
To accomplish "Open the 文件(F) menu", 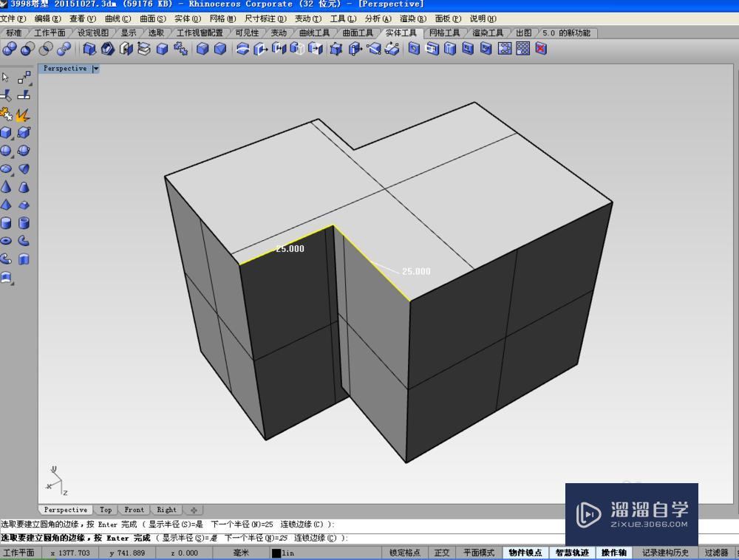I will point(13,19).
